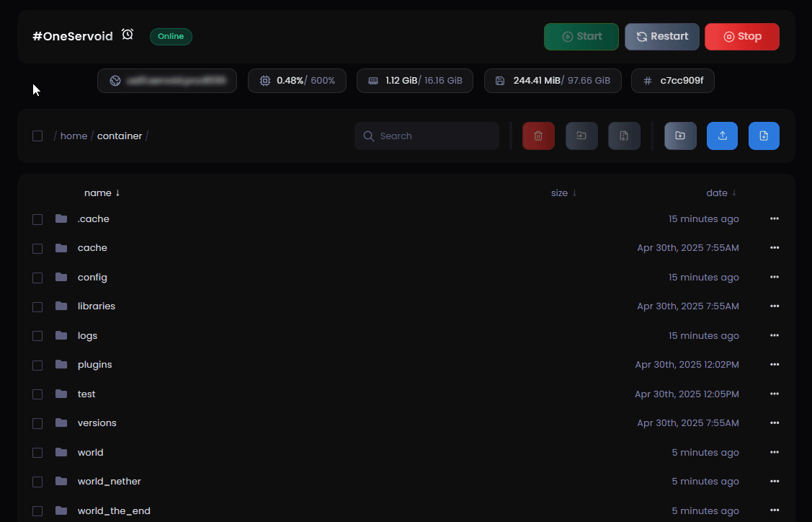Viewport: 812px width, 522px height.
Task: Click the archive/compress file icon
Action: point(624,136)
